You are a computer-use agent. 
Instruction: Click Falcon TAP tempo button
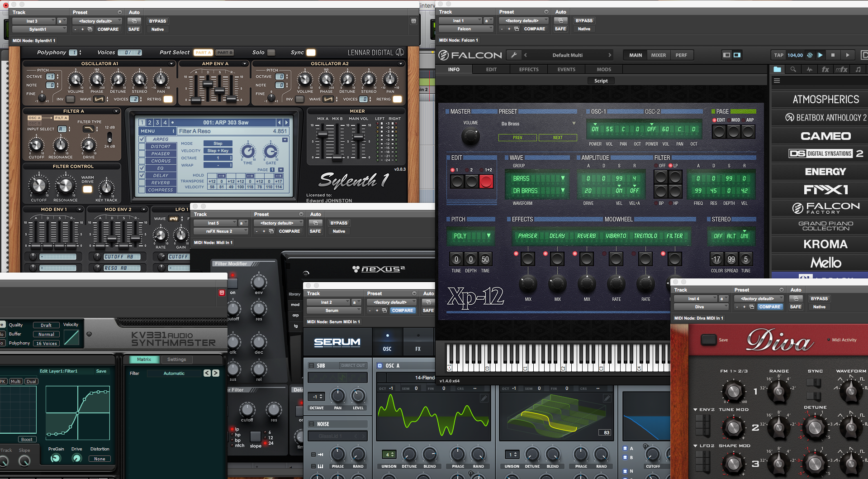(x=778, y=55)
